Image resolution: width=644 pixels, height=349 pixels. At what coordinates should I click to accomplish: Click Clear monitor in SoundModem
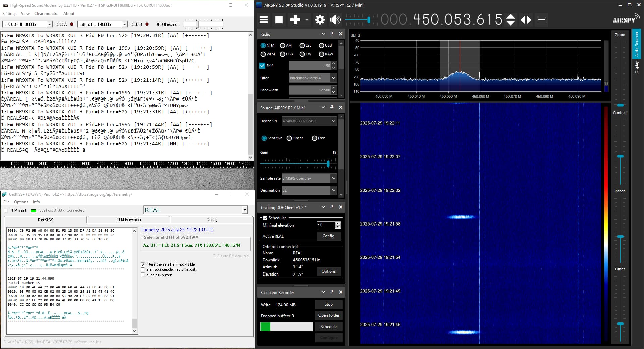coord(46,14)
